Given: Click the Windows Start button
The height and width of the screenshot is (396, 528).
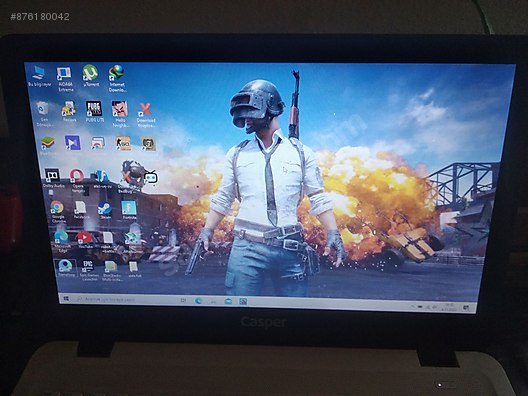Looking at the screenshot, I should [66, 299].
